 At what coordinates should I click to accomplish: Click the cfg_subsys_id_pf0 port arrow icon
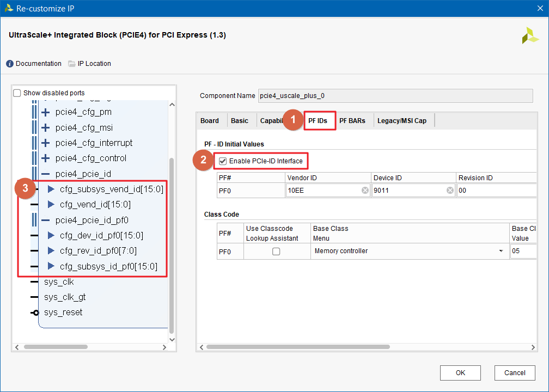(x=51, y=266)
